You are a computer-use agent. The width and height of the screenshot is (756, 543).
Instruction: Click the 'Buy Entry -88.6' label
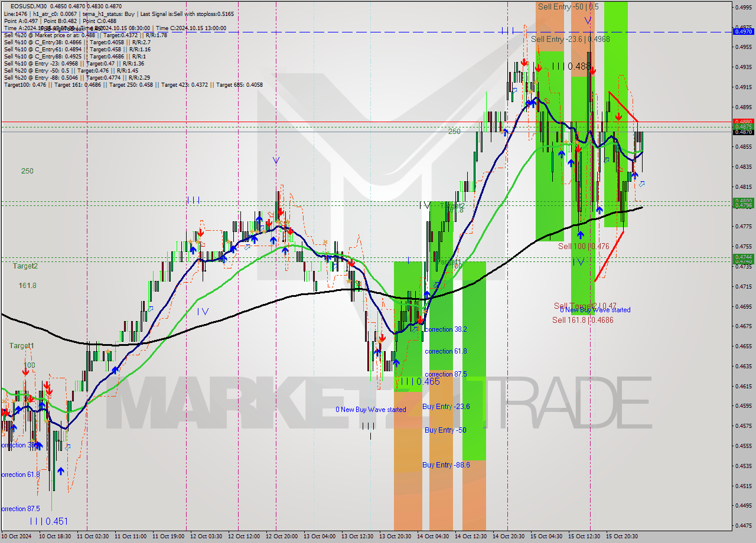click(x=446, y=465)
